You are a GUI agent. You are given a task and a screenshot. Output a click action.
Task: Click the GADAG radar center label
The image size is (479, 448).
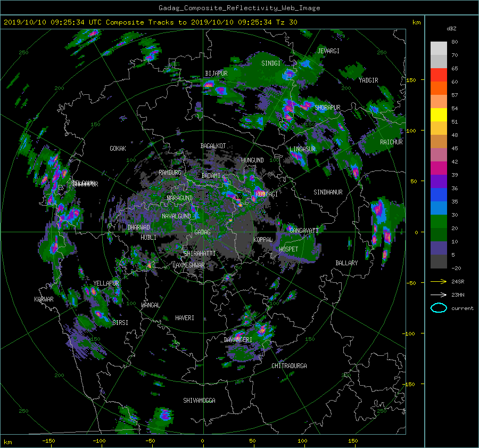[x=202, y=232]
